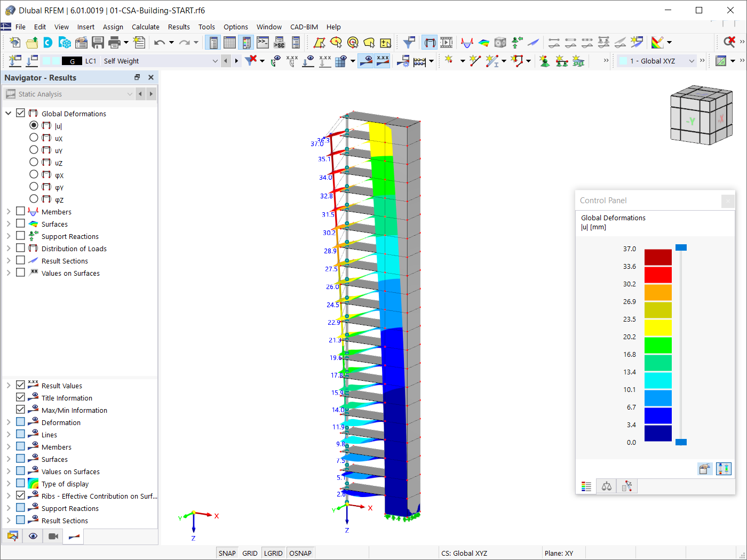The width and height of the screenshot is (747, 560).
Task: Uncheck the Max/Min Information checkbox
Action: click(x=21, y=410)
